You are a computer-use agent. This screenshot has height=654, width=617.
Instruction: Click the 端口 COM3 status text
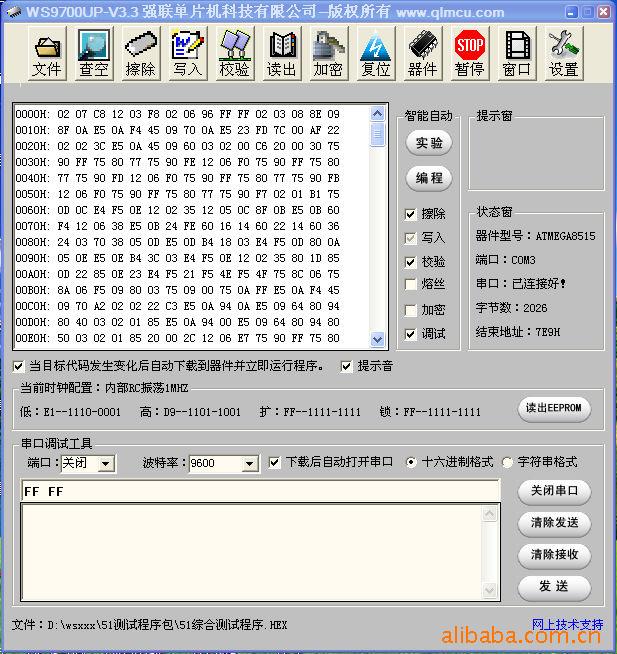point(505,260)
